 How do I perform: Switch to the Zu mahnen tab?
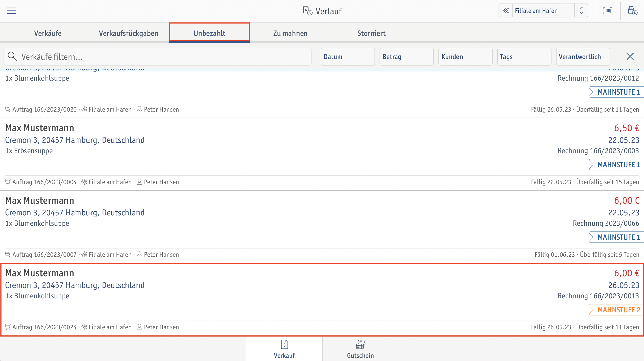tap(290, 33)
